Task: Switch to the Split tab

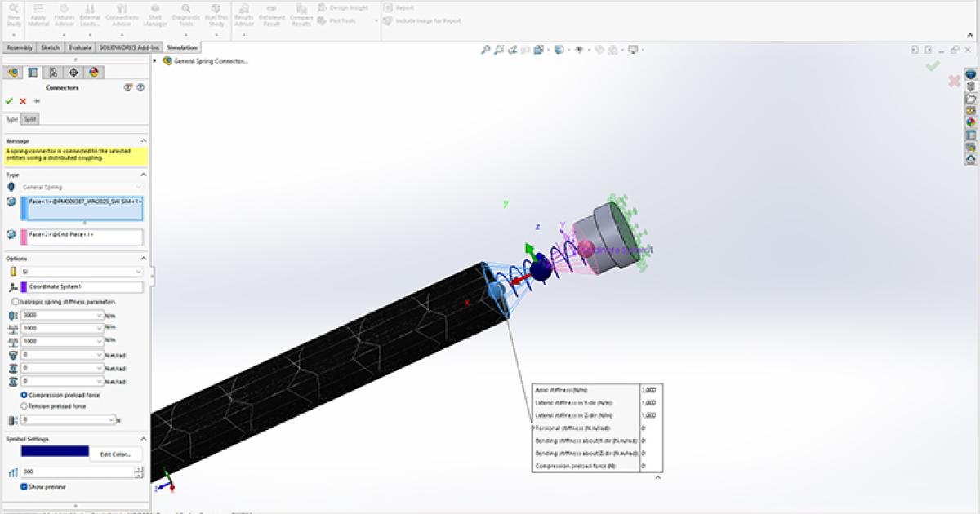Action: [x=29, y=118]
